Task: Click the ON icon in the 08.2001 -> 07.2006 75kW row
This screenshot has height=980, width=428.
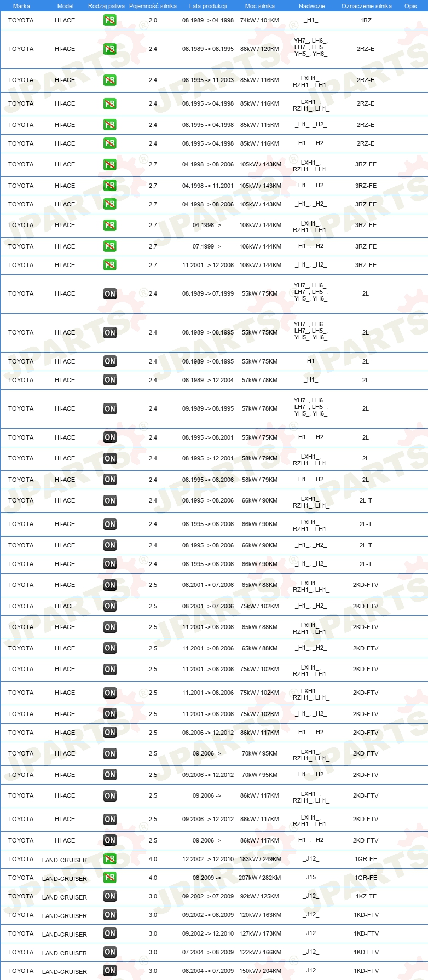Action: coord(110,606)
